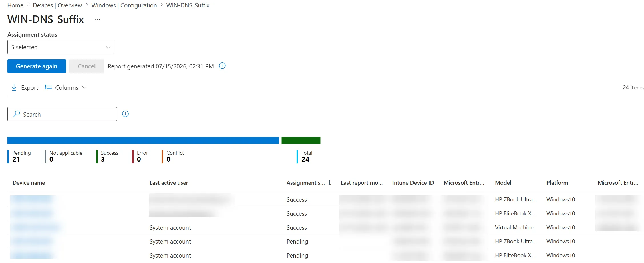Click Success status in HP EliteBook X second row

[297, 213]
